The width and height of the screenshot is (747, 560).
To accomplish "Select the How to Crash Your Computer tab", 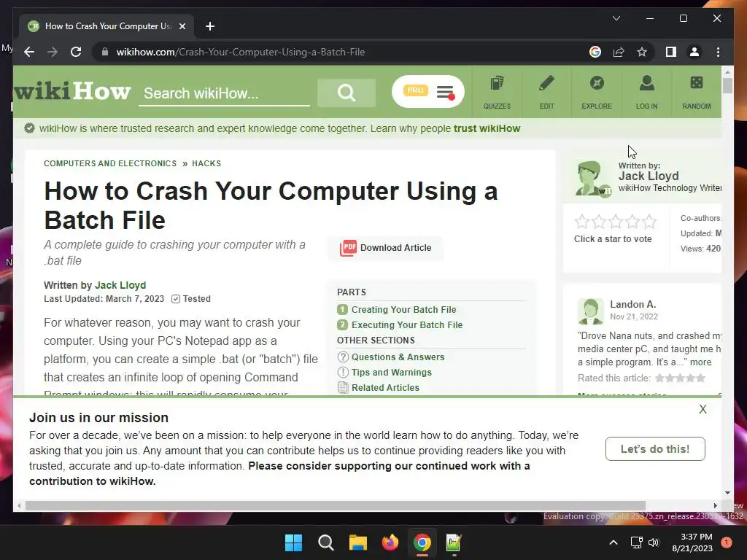I will click(107, 26).
